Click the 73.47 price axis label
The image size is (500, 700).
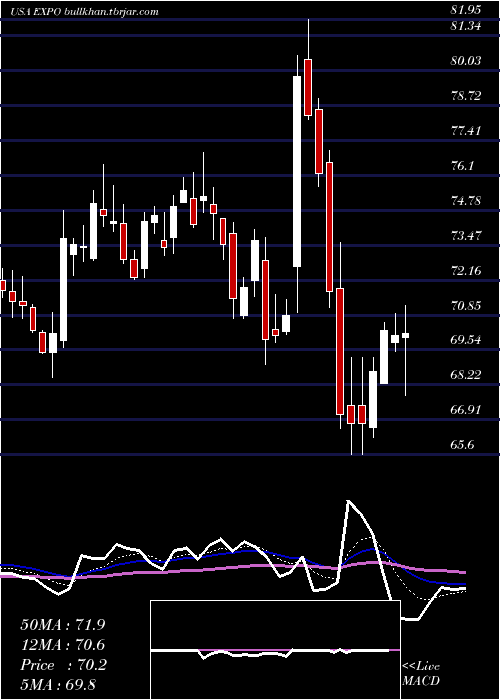466,235
